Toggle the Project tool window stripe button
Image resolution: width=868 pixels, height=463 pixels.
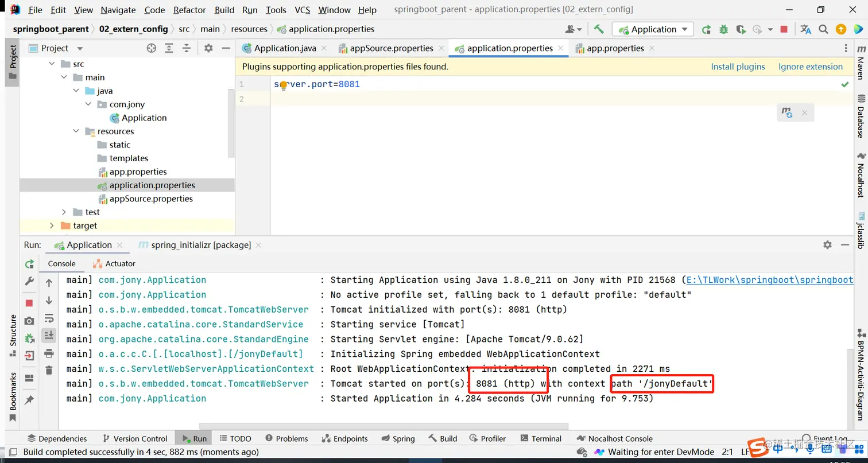[x=13, y=62]
